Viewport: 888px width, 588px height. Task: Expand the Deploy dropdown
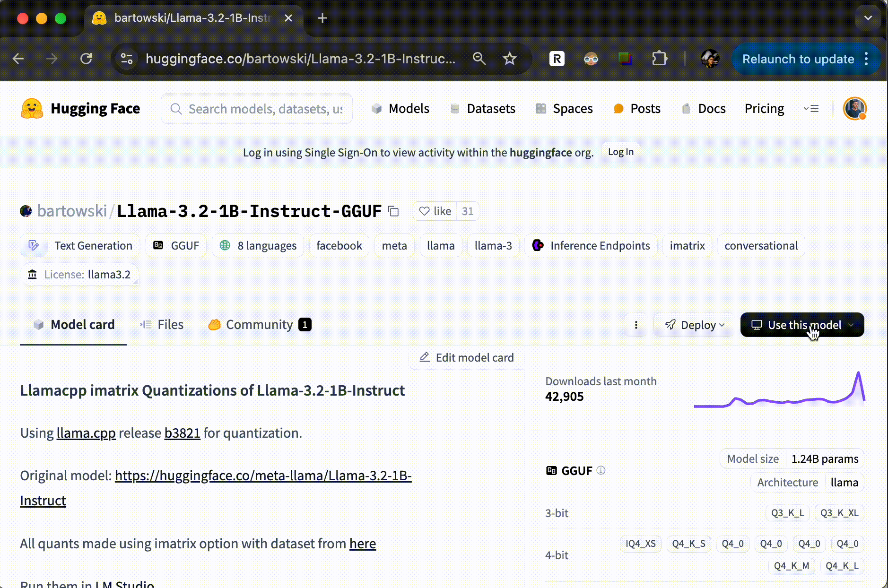tap(694, 325)
